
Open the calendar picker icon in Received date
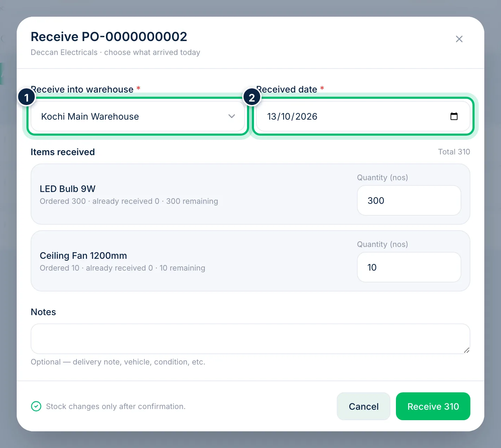[x=454, y=116]
